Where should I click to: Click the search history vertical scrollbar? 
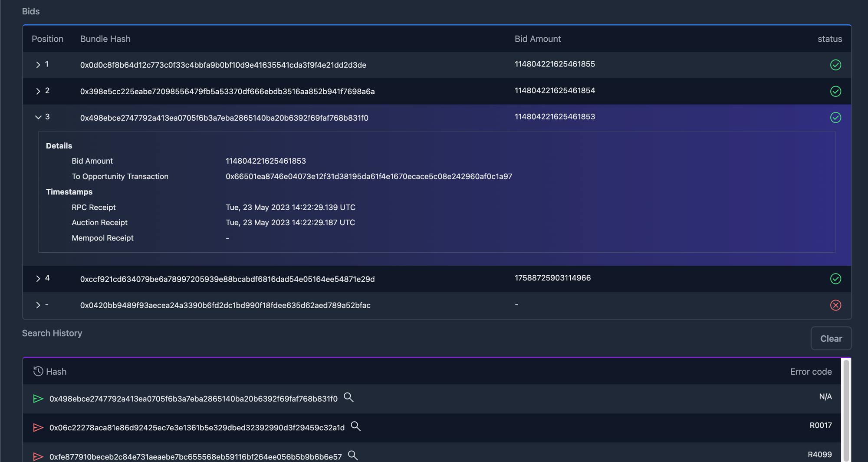(846, 408)
